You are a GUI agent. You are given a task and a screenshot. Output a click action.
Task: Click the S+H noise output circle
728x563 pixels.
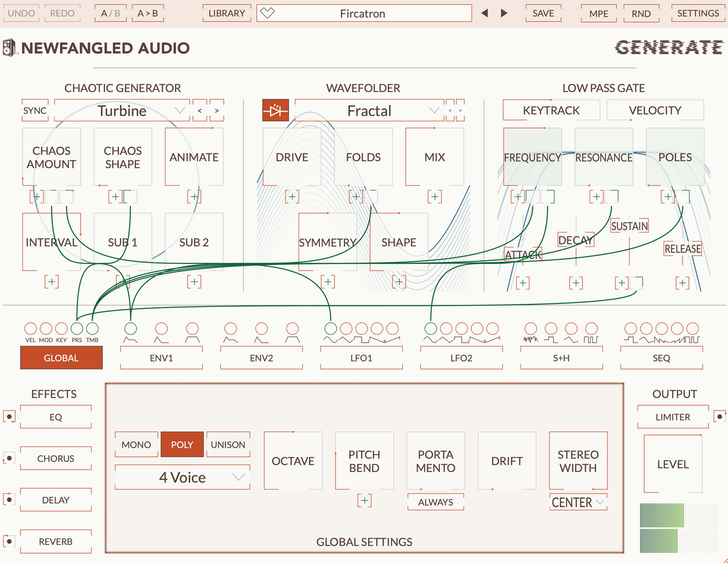click(530, 329)
